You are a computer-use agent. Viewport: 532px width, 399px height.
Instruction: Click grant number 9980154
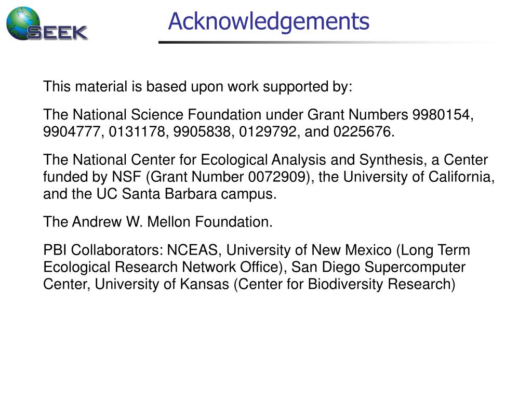pos(442,114)
